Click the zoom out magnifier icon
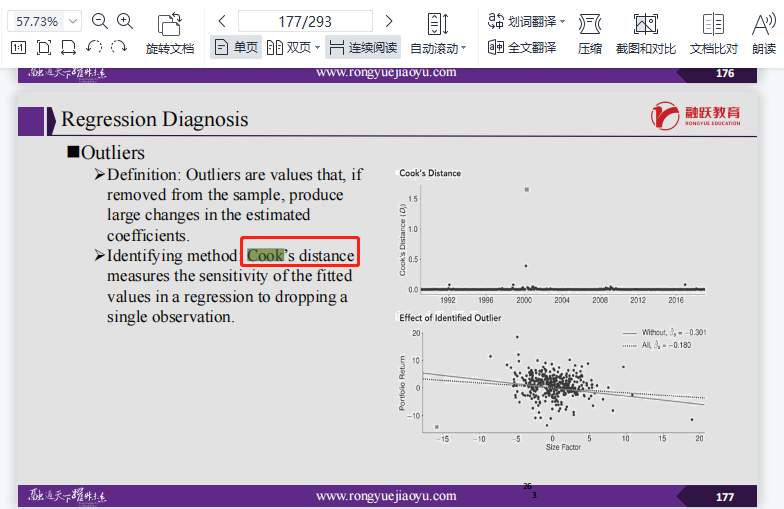 tap(99, 21)
